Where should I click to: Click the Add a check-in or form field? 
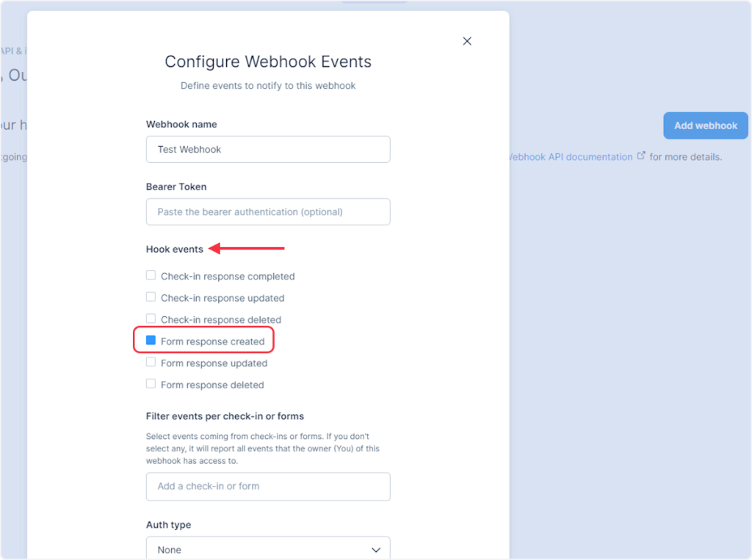coord(268,486)
